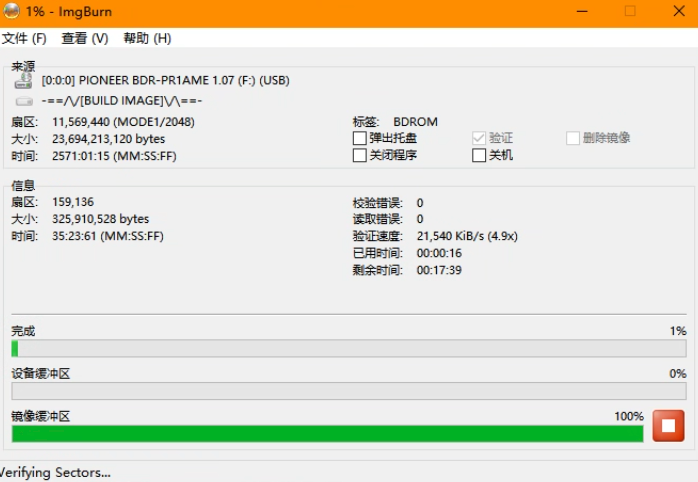Click the 验证速度 21,540 KiB/s value
698x482 pixels.
click(x=466, y=236)
